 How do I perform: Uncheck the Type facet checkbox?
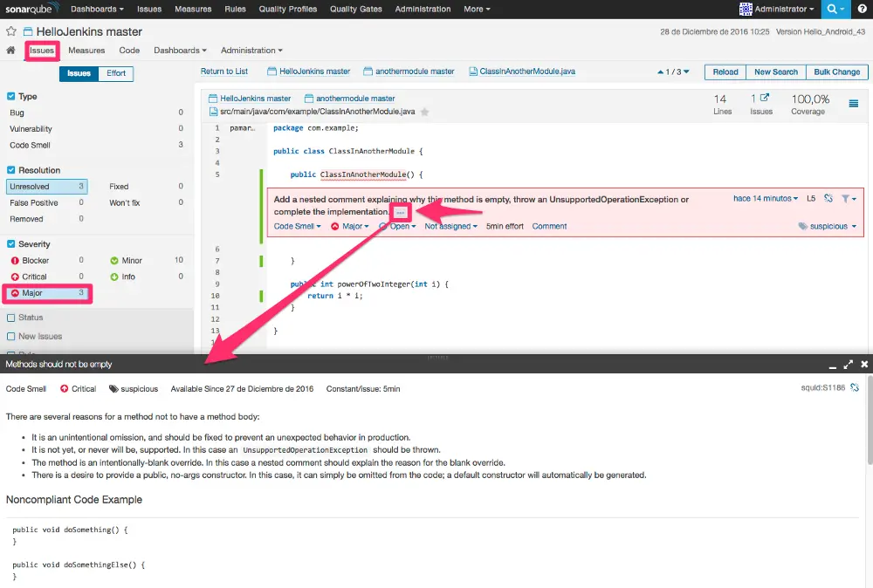pos(10,96)
